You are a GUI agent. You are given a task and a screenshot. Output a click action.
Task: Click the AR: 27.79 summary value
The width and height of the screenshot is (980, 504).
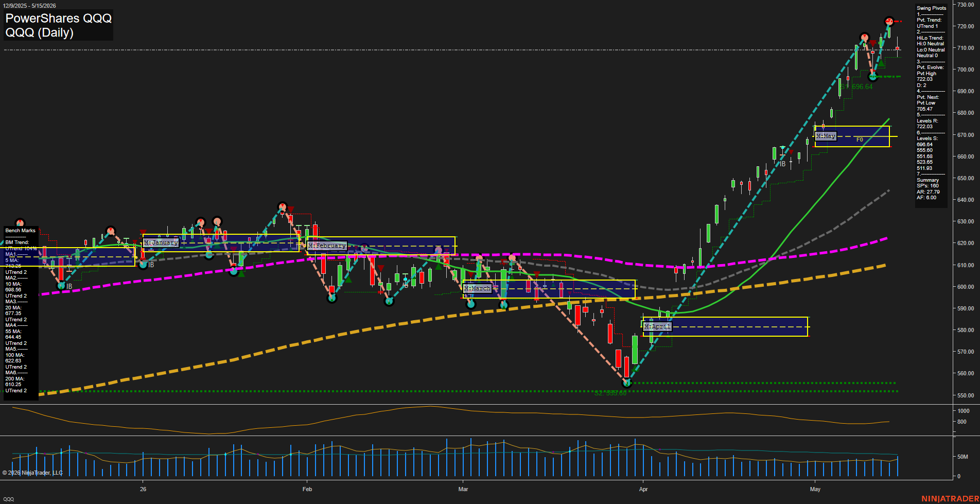coord(928,192)
